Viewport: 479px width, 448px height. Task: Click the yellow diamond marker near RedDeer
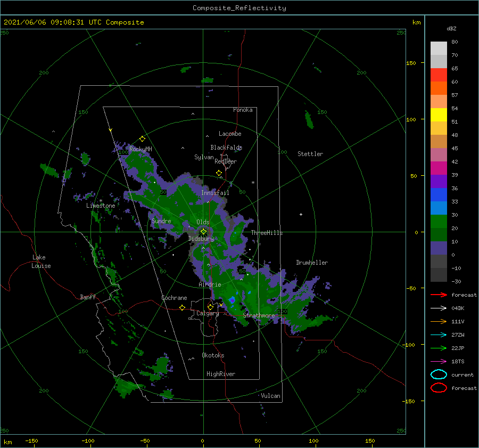pos(219,173)
